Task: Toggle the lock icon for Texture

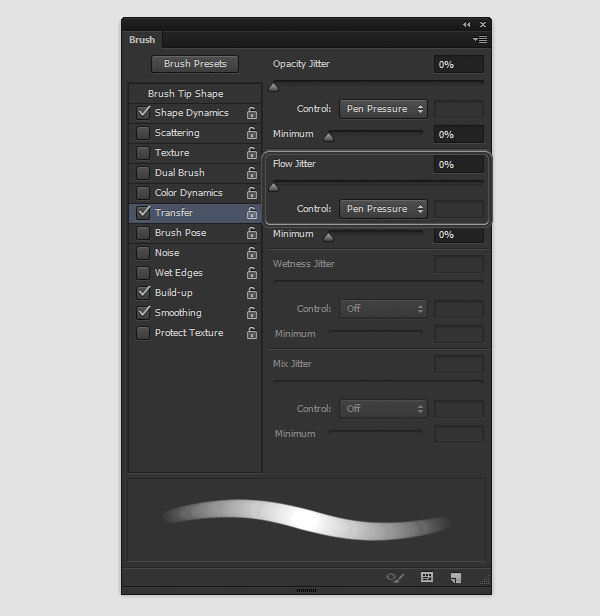Action: [252, 154]
